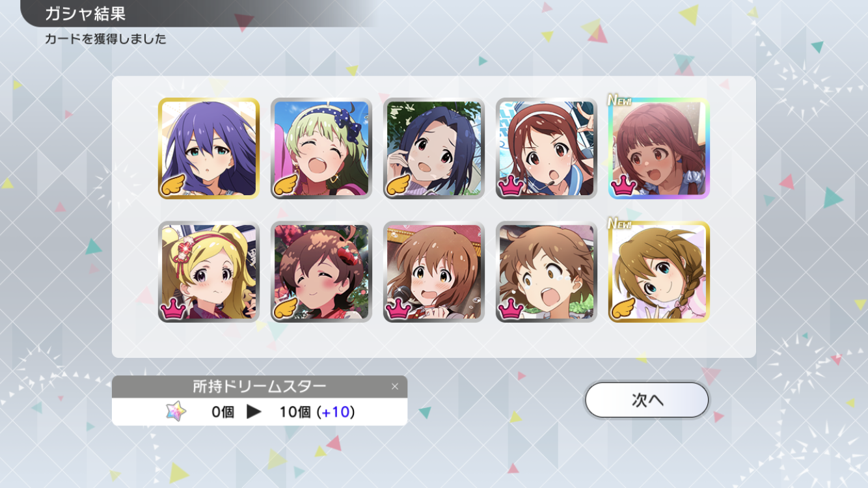
Task: Select the blonde twin-tail girl card
Action: pyautogui.click(x=209, y=272)
